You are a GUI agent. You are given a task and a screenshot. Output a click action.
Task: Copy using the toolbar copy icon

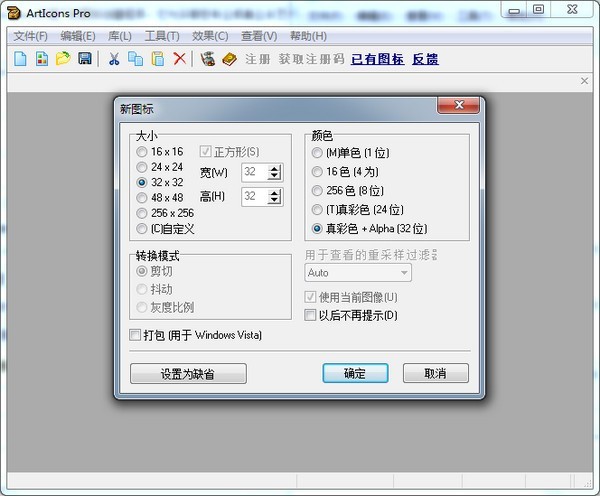[135, 59]
